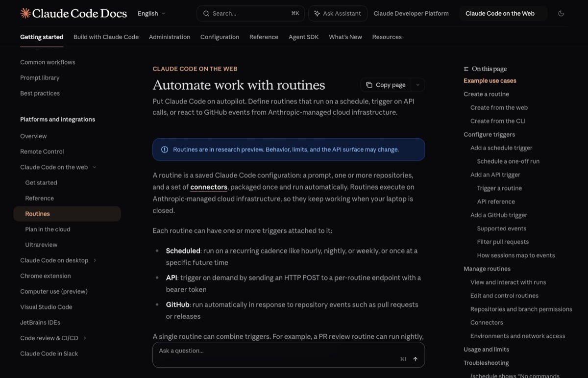588x378 pixels.
Task: Open the Configuration tab
Action: click(x=220, y=37)
